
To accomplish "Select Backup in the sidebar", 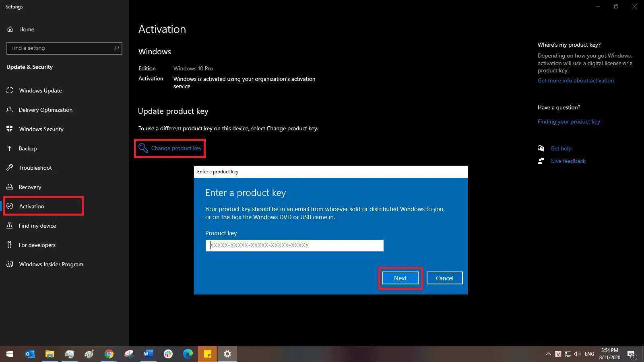I will pos(28,148).
